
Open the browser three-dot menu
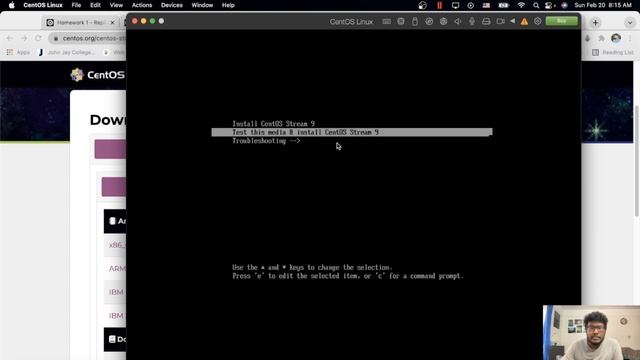[x=630, y=38]
